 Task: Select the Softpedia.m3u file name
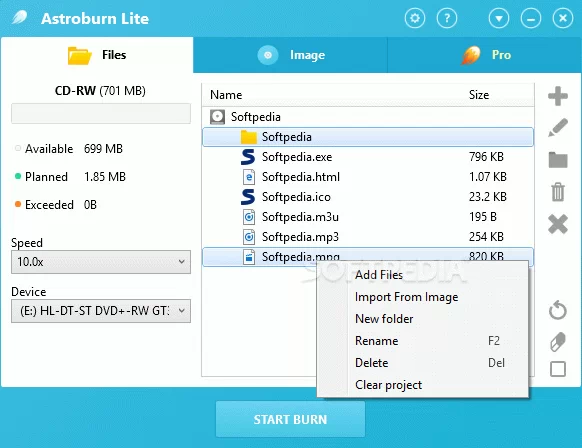(x=300, y=217)
